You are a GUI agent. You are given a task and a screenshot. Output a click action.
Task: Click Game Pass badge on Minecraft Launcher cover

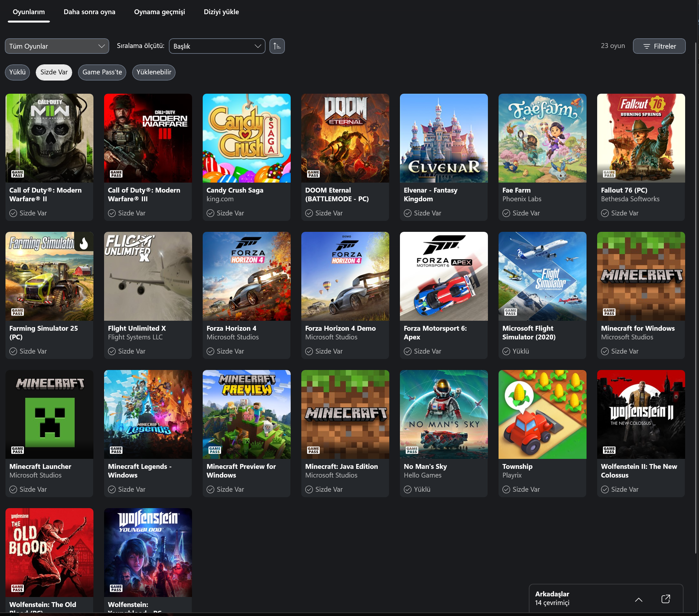[x=17, y=450]
